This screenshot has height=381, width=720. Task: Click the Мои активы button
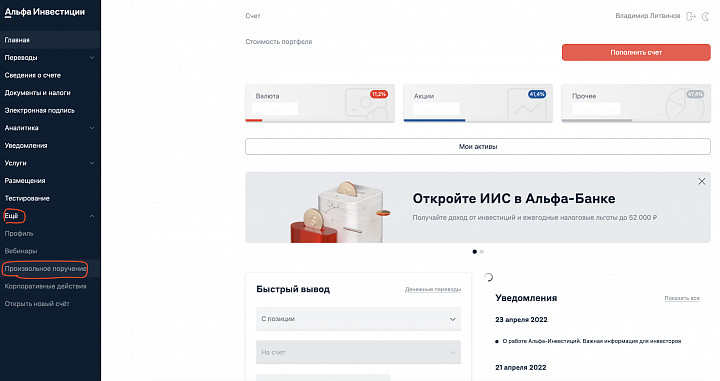478,146
